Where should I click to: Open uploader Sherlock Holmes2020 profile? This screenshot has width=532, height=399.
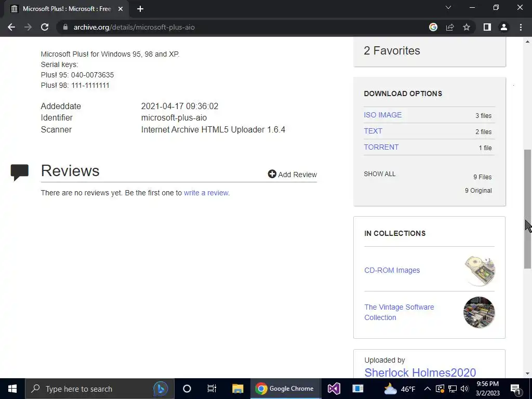(x=420, y=372)
